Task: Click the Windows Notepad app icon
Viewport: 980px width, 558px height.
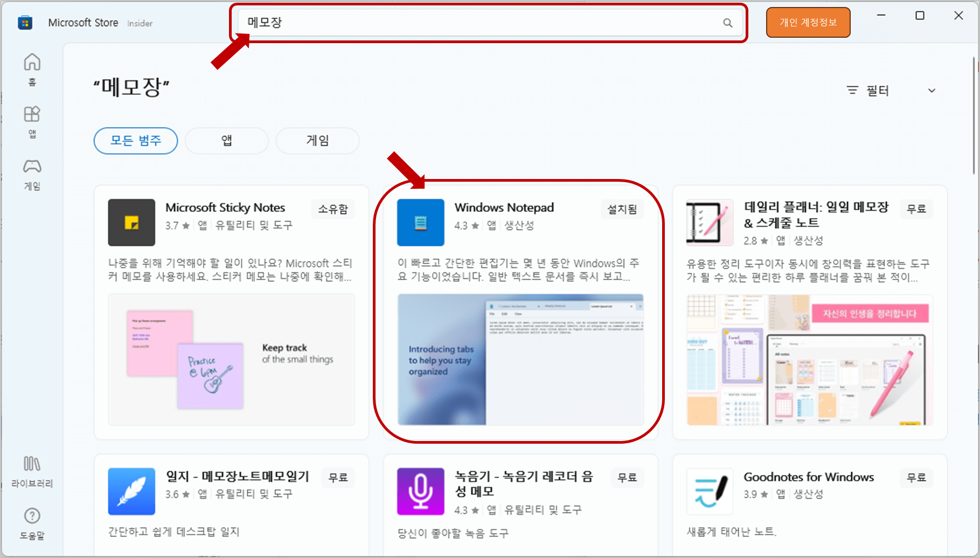Action: tap(421, 222)
